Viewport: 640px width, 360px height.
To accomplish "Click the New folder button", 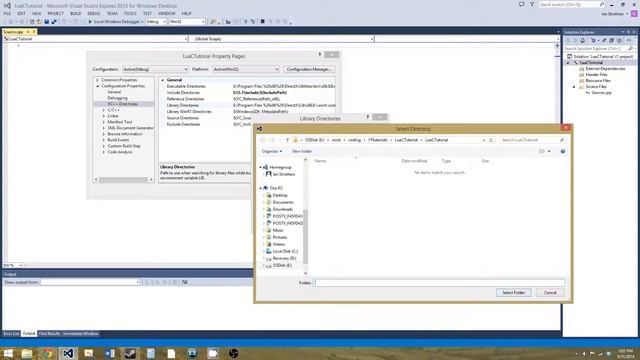I will point(302,151).
